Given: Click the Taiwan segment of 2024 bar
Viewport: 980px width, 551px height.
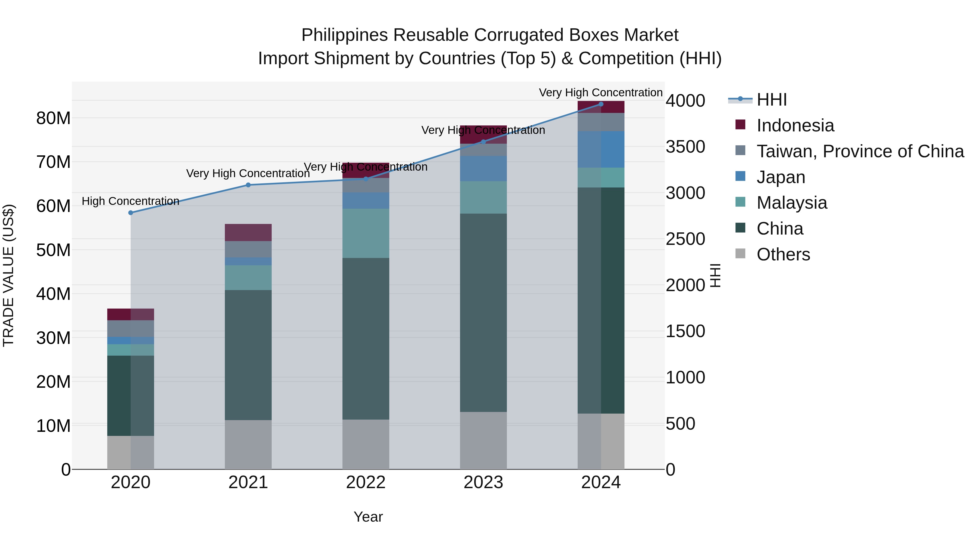Looking at the screenshot, I should point(601,122).
